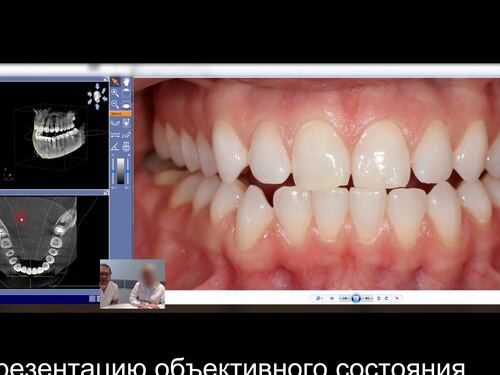500x375 pixels.
Task: Click the zoom in magnifier tool
Action: [115, 93]
